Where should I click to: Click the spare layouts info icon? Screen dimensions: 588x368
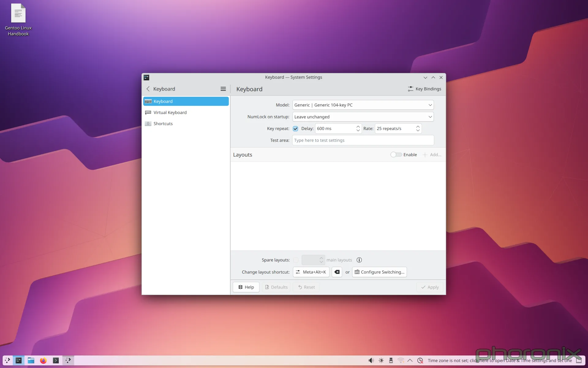[x=359, y=260]
